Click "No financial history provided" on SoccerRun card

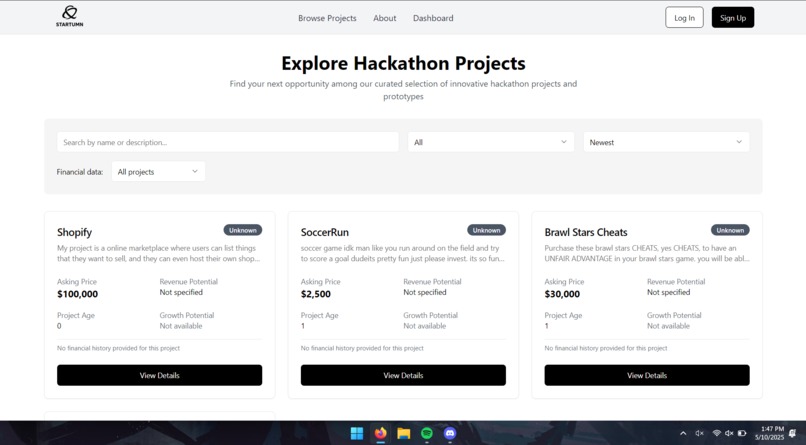click(362, 348)
